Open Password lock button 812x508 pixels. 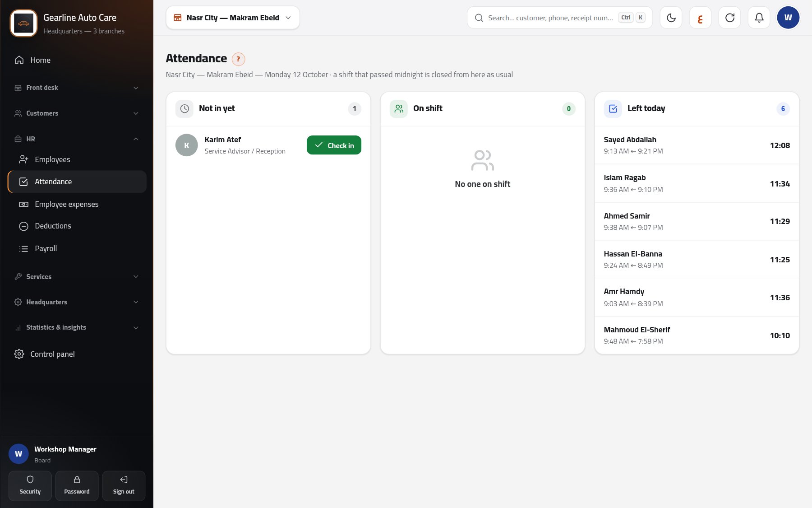77,486
